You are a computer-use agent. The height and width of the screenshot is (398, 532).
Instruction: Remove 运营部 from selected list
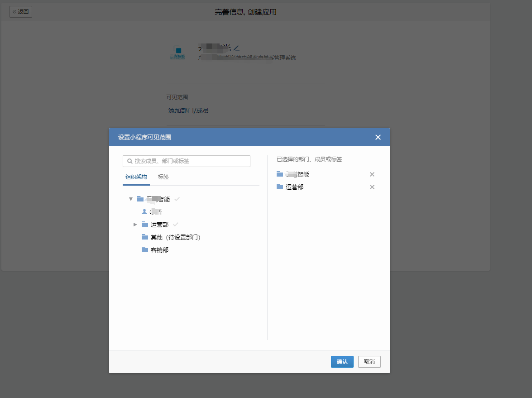[x=372, y=187]
